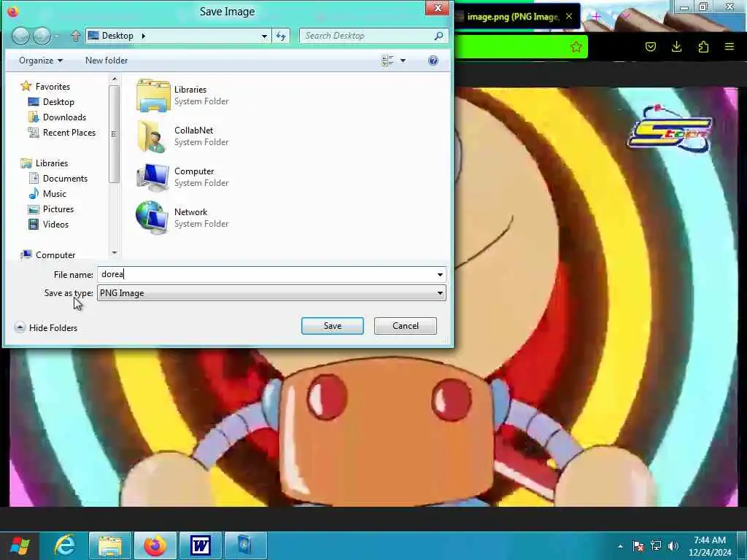This screenshot has width=747, height=560.
Task: Switch to Firefox taskbar icon
Action: click(155, 545)
